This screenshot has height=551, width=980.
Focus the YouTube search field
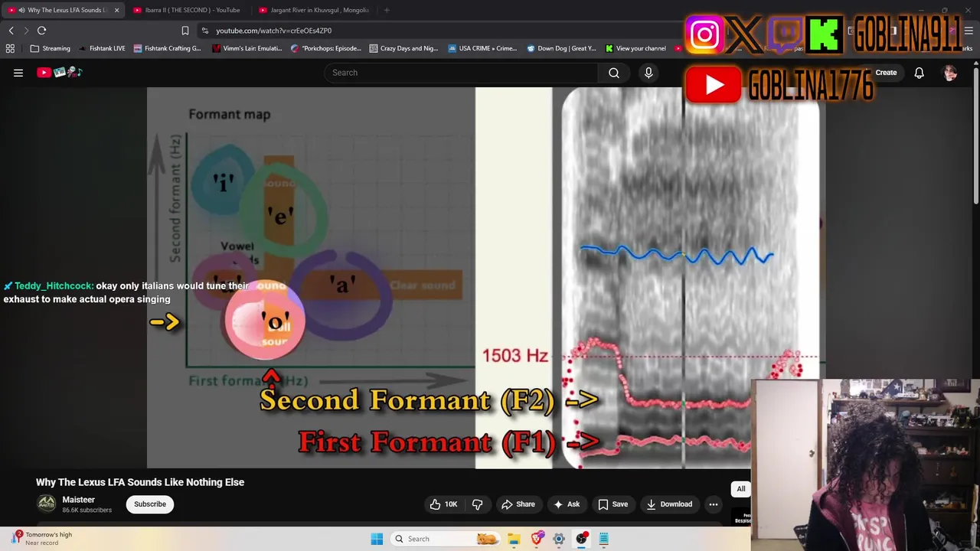tap(461, 73)
